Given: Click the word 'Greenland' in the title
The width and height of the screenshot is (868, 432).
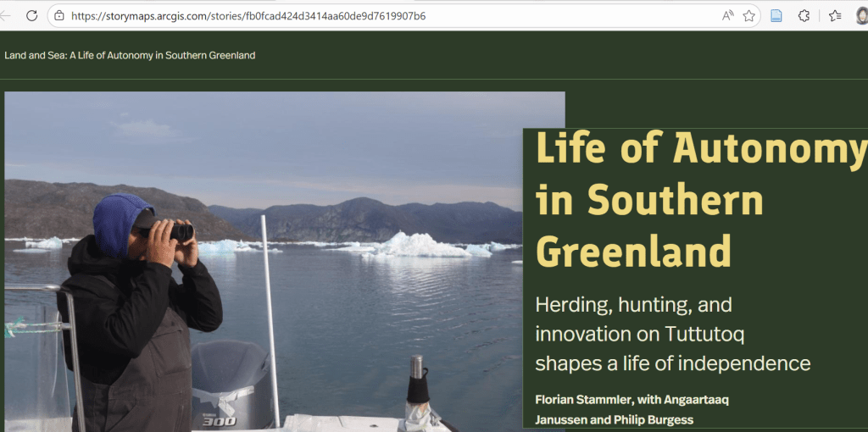Looking at the screenshot, I should 633,251.
